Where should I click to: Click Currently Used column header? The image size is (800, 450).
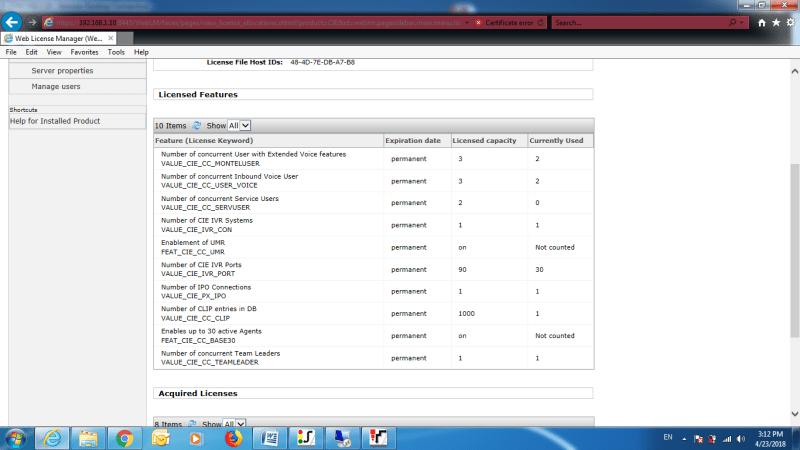pyautogui.click(x=556, y=140)
